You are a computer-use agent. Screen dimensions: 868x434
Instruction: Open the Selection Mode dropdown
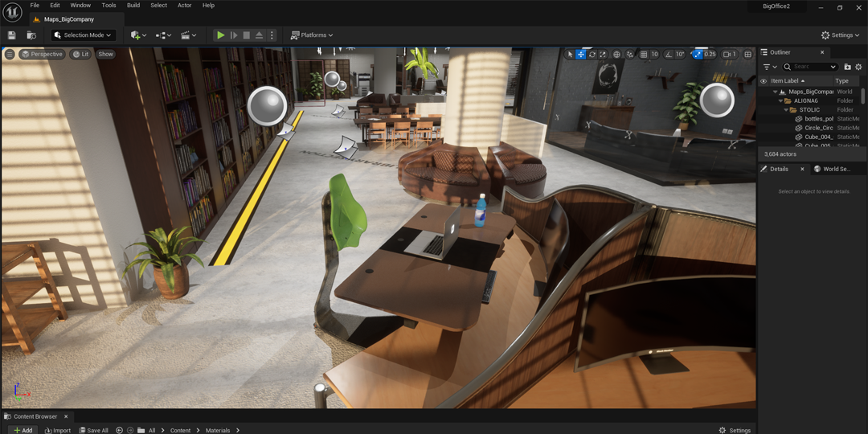(x=84, y=35)
